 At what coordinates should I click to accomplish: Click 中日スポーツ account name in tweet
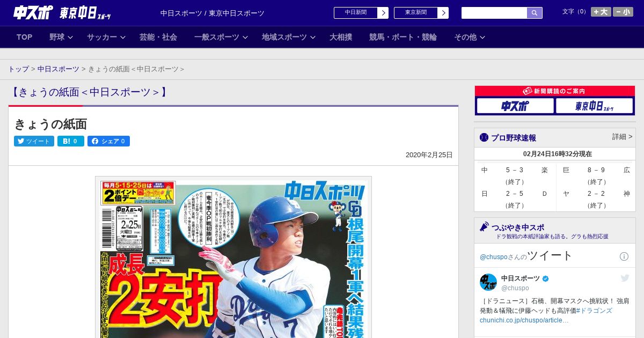pos(521,278)
